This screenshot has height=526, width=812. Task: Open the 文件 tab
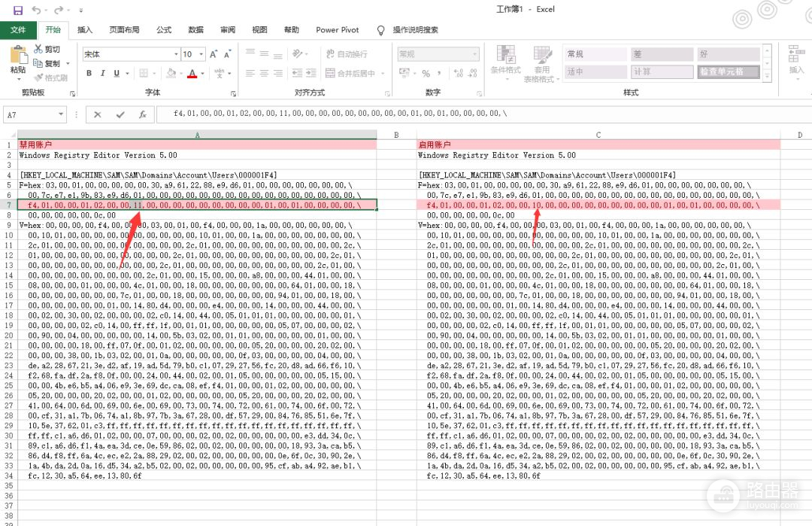pyautogui.click(x=18, y=29)
